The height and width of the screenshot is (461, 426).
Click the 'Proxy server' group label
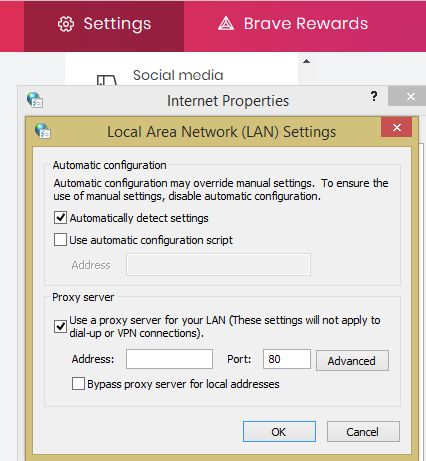83,297
